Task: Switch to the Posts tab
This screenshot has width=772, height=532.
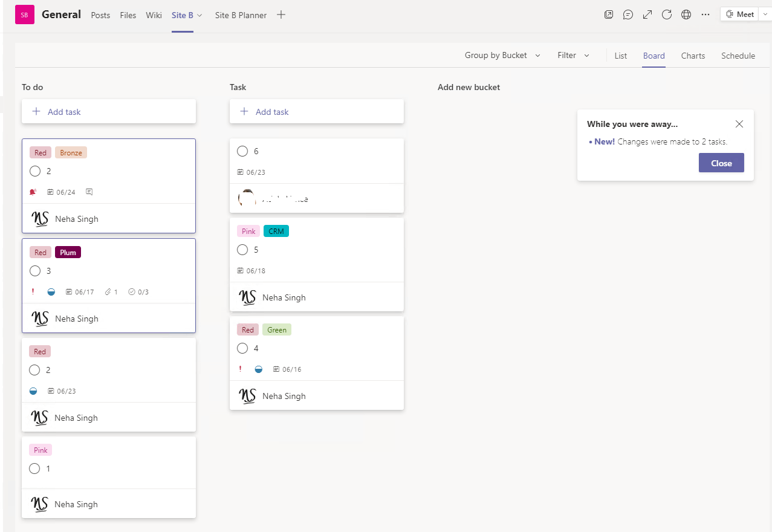Action: [x=100, y=15]
